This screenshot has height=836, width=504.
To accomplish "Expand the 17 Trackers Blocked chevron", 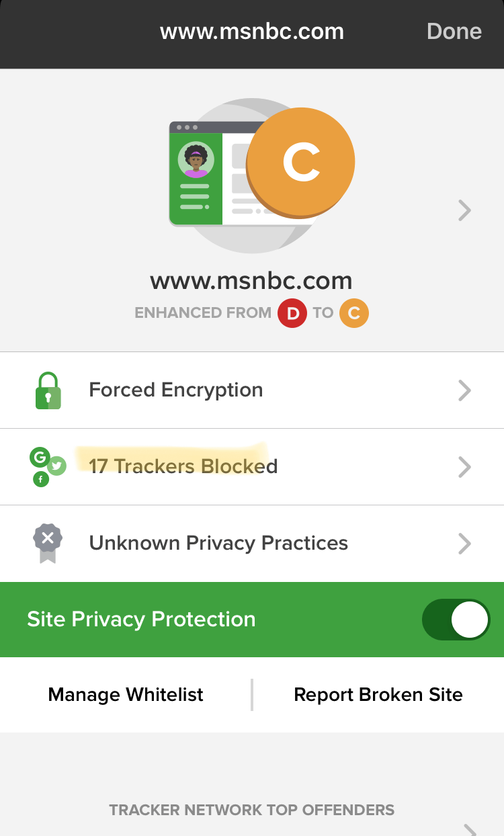I will [464, 466].
